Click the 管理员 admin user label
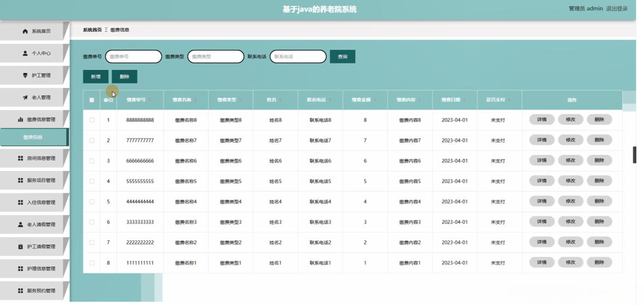 coord(586,9)
